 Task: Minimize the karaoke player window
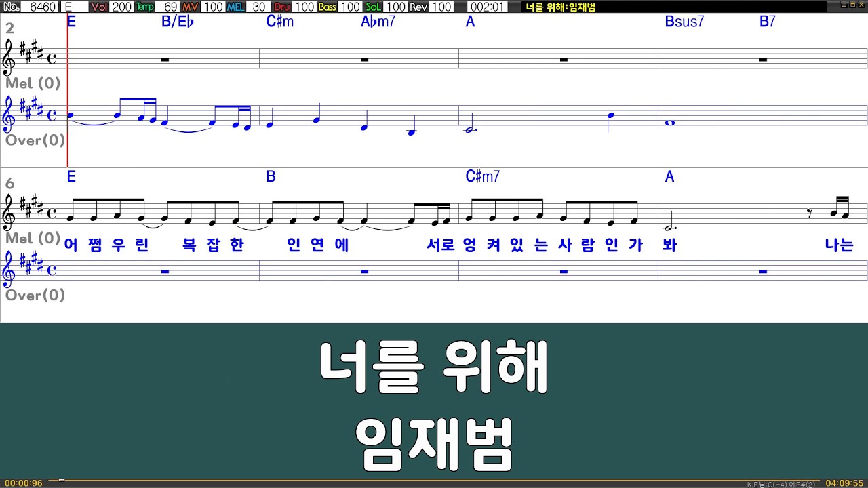click(x=843, y=5)
